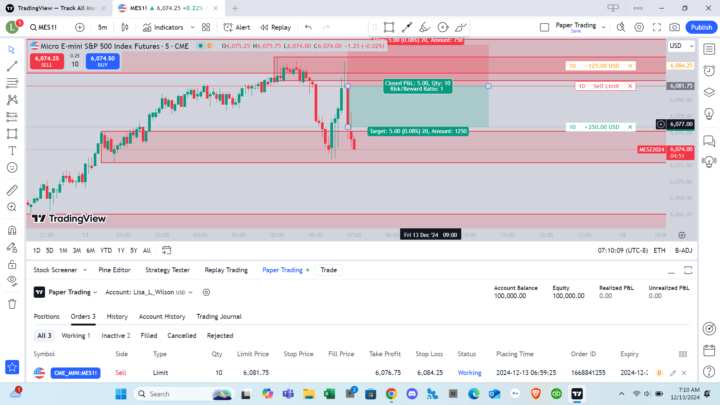Screen dimensions: 720x405
Task: Select the ruler measure tool
Action: pyautogui.click(x=12, y=190)
